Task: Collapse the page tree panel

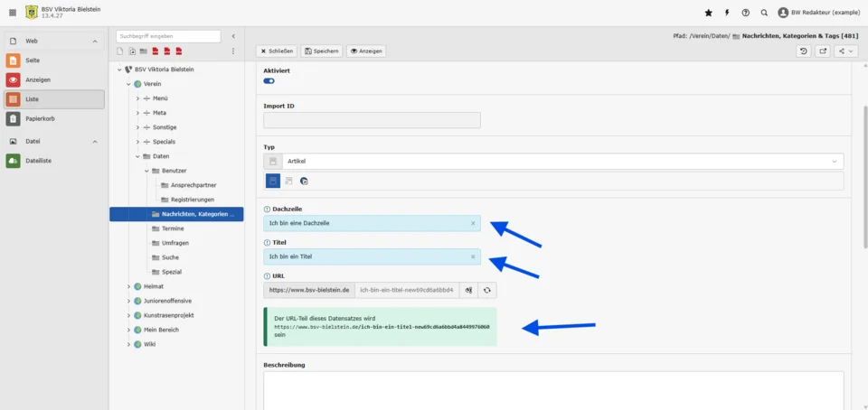Action: click(x=234, y=36)
